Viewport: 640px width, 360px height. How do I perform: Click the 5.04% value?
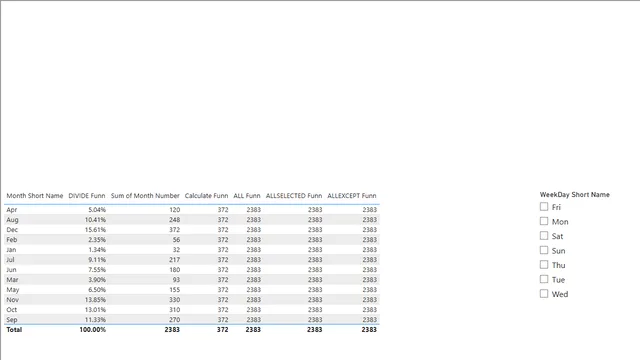click(x=97, y=210)
